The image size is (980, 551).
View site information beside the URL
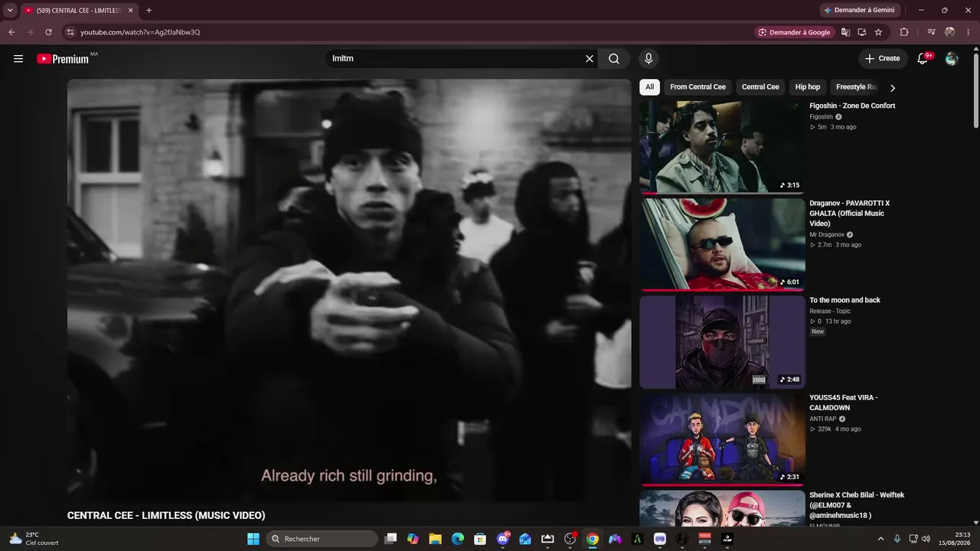click(70, 32)
